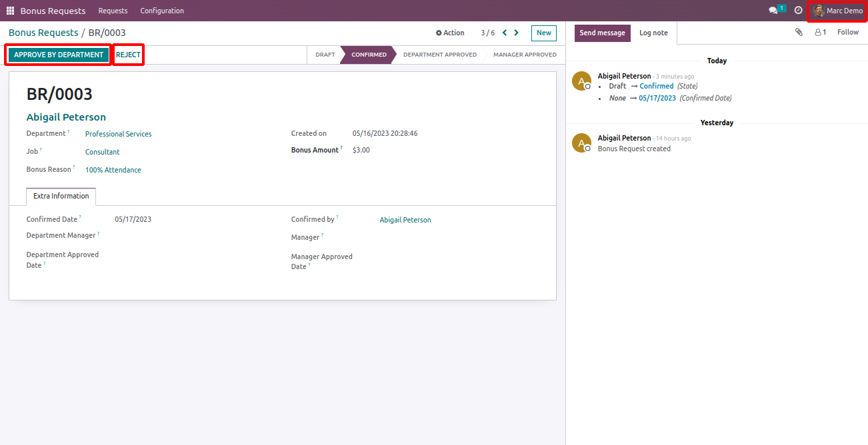The image size is (868, 445).
Task: Open 100% Attendance bonus reason link
Action: pyautogui.click(x=113, y=170)
